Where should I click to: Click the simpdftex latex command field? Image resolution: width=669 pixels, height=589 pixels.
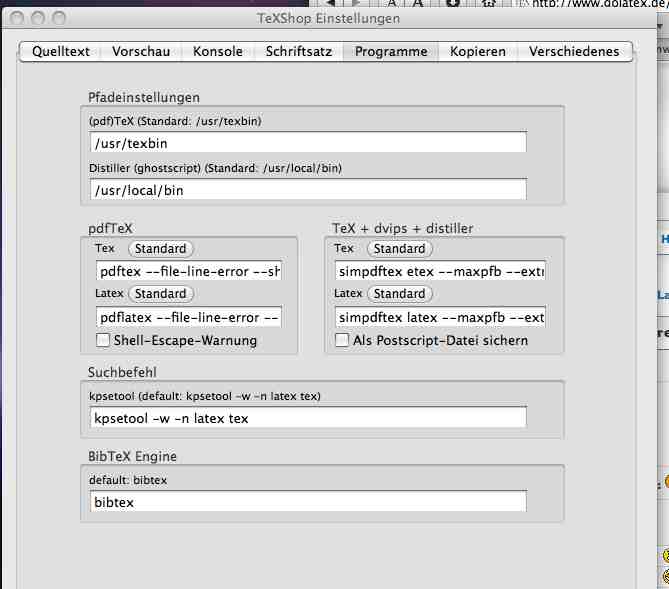pos(440,317)
